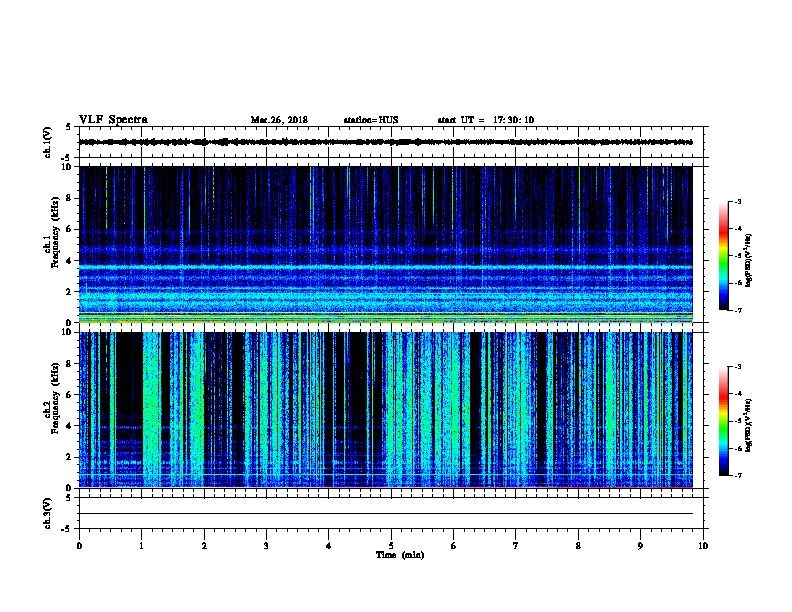Image resolution: width=792 pixels, height=612 pixels.
Task: Click the "VLF Spectra" plot title
Action: tap(113, 120)
